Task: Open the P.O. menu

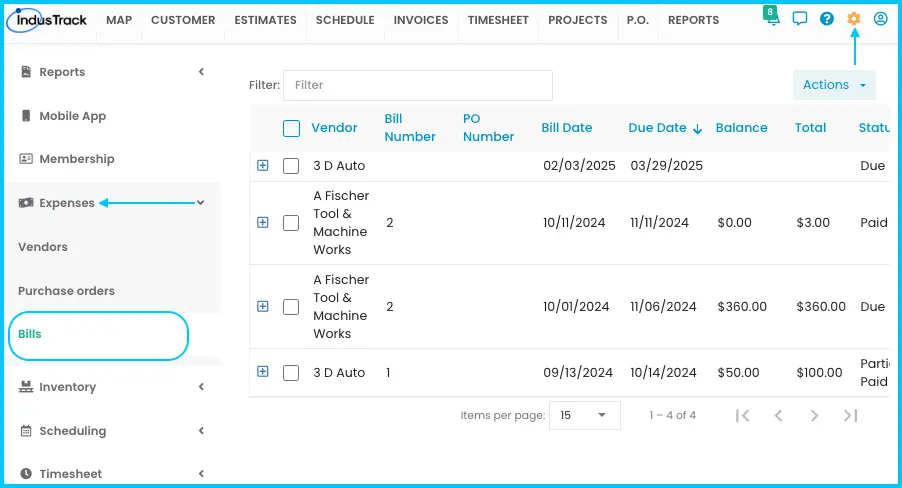Action: coord(637,20)
